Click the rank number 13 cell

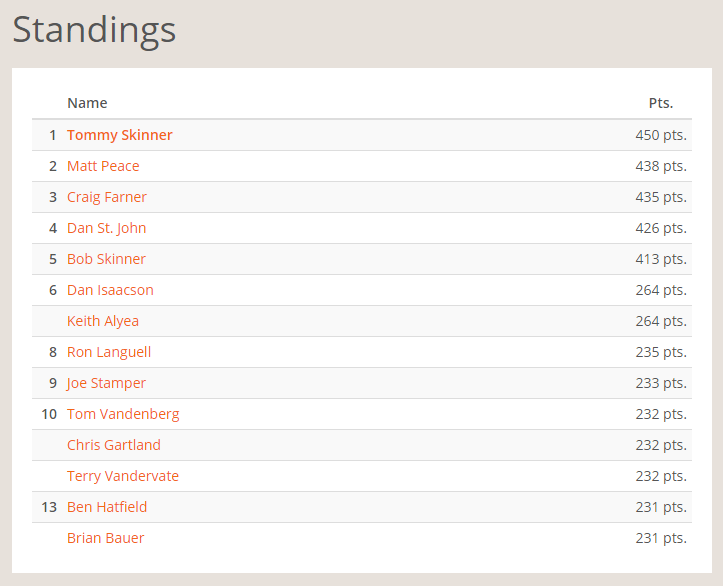49,507
